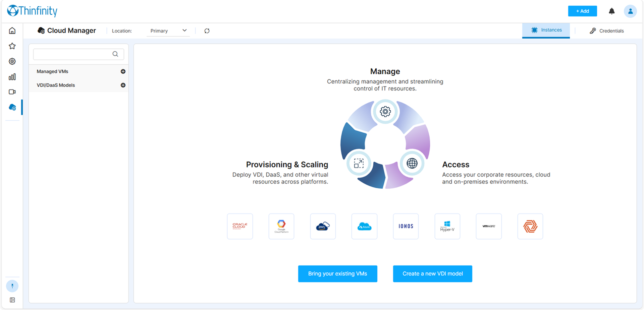Screen dimensions: 644x310
Task: Switch to the Instances tab
Action: [x=546, y=30]
